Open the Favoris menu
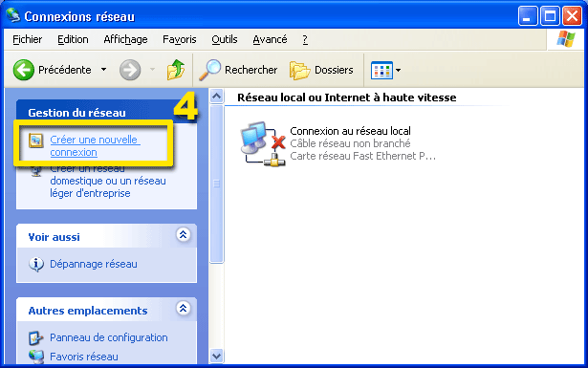This screenshot has width=588, height=368. 179,39
